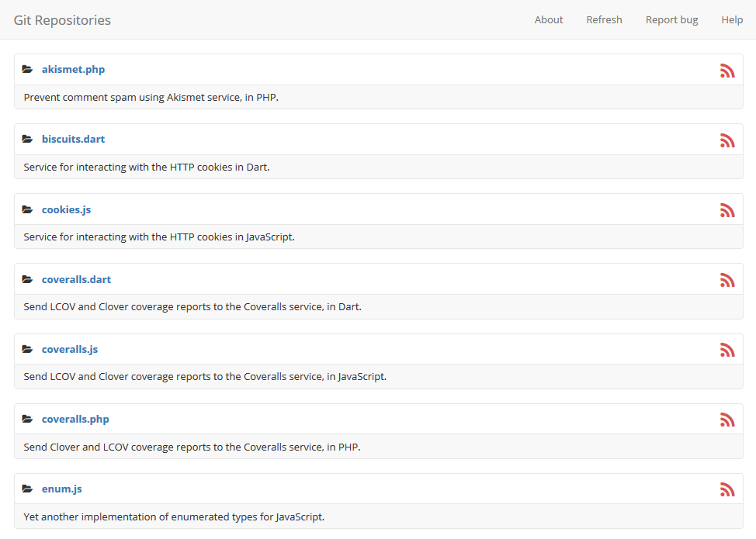Click the RSS feed icon for enum.js
The height and width of the screenshot is (539, 756).
point(727,489)
